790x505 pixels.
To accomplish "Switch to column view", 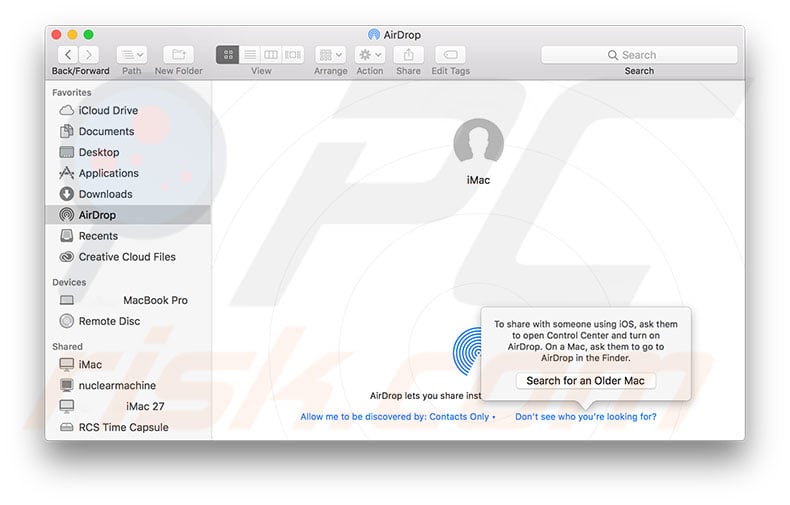I will (271, 54).
